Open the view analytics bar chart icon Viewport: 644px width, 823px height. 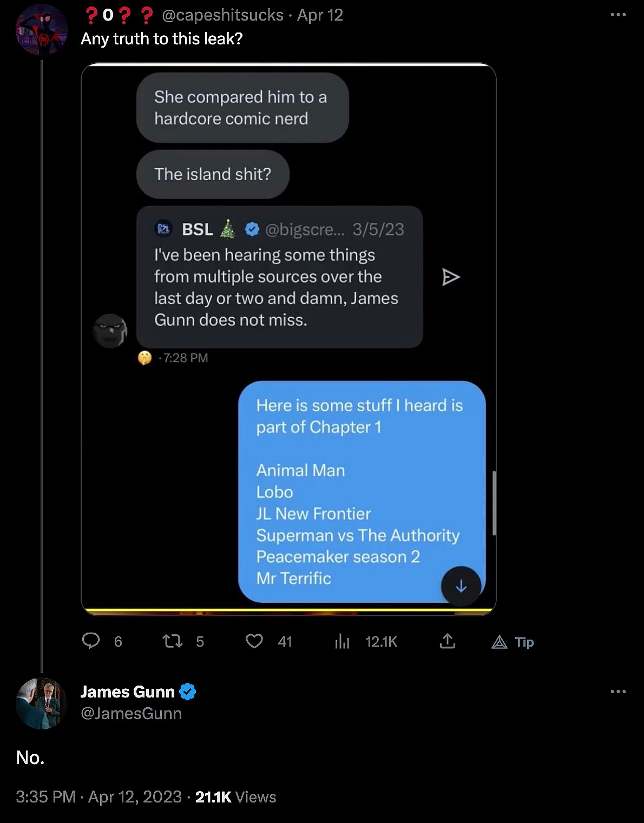pos(342,641)
